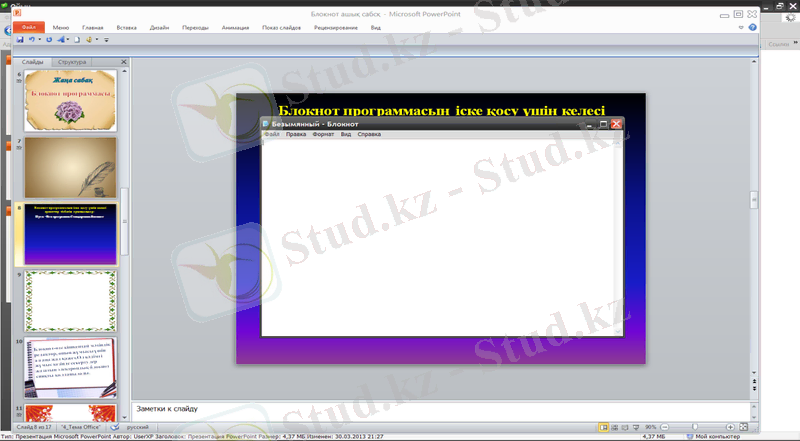Open the Вставка ribbon tab
The width and height of the screenshot is (800, 441).
(127, 29)
